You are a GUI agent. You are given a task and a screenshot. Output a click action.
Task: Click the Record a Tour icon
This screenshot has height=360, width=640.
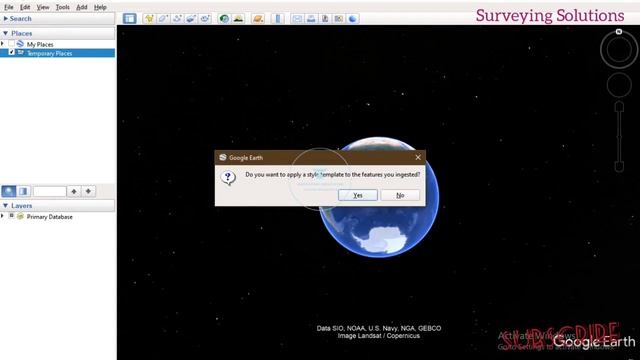(205, 18)
